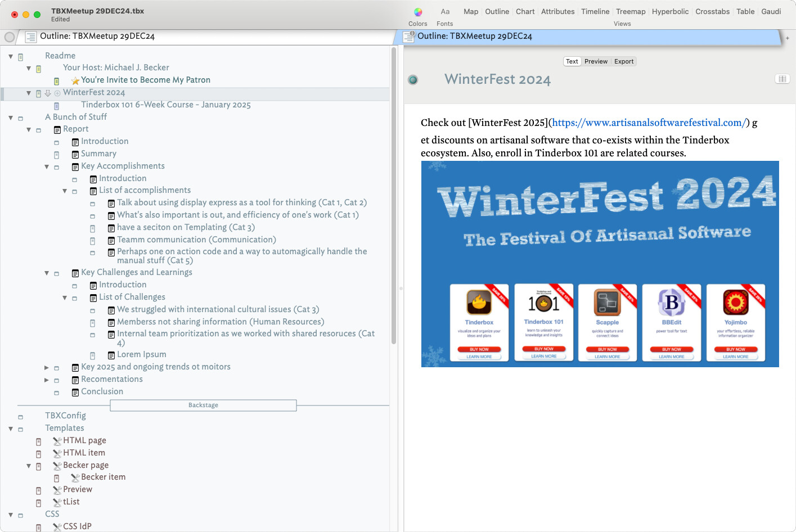Collapse the Becker page template
The width and height of the screenshot is (796, 532).
coord(29,466)
